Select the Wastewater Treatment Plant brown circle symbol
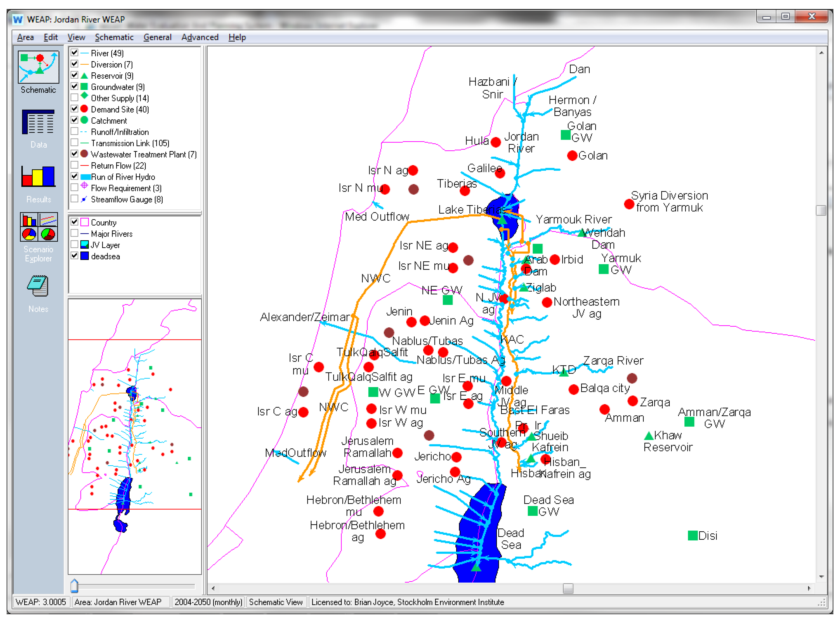 click(x=84, y=154)
